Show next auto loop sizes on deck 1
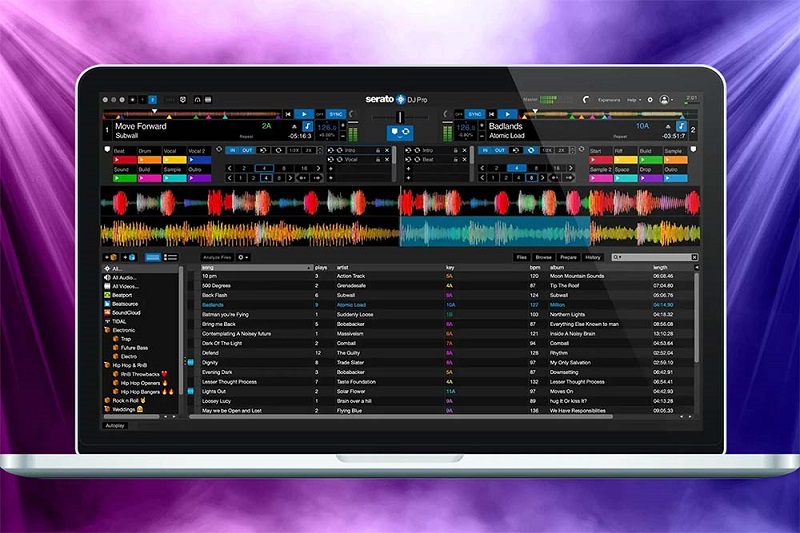Image resolution: width=800 pixels, height=533 pixels. [x=319, y=168]
